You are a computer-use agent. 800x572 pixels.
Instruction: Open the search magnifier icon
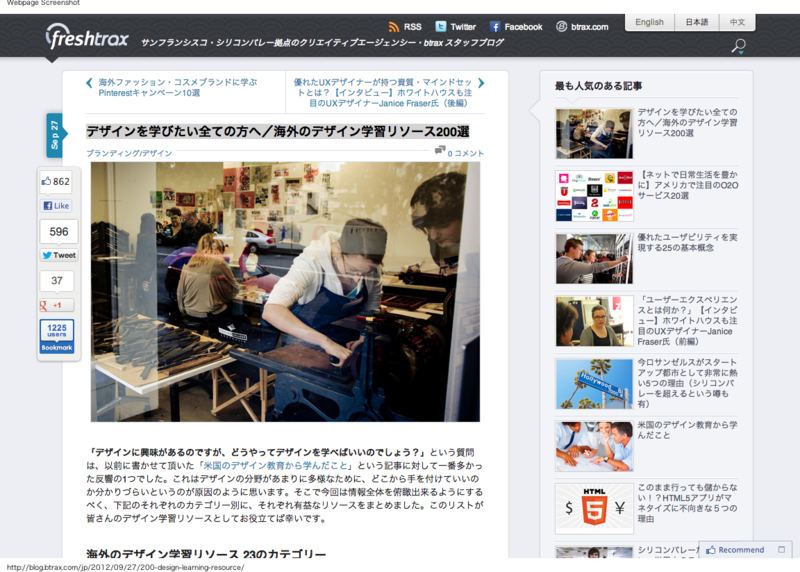tap(738, 46)
